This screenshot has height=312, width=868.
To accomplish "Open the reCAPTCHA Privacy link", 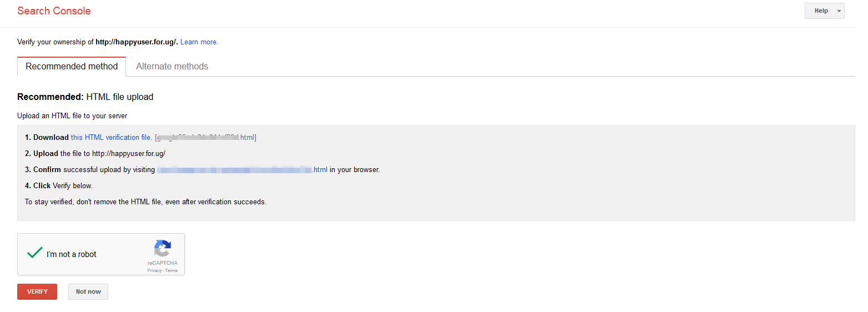I will (154, 271).
